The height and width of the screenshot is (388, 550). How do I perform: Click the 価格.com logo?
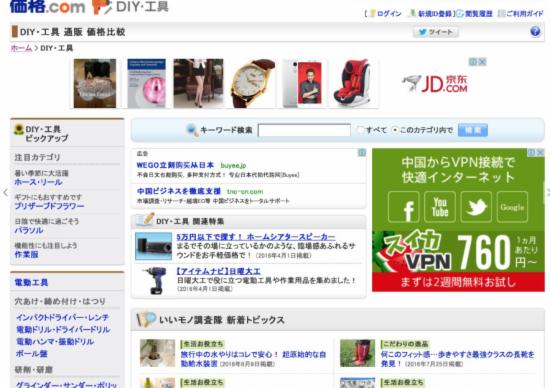(48, 7)
